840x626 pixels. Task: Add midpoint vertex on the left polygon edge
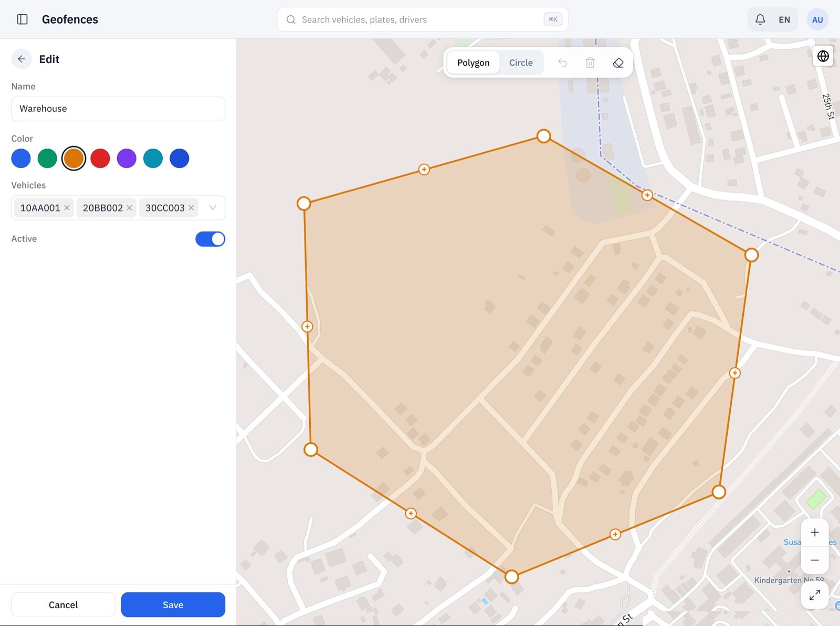tap(308, 327)
